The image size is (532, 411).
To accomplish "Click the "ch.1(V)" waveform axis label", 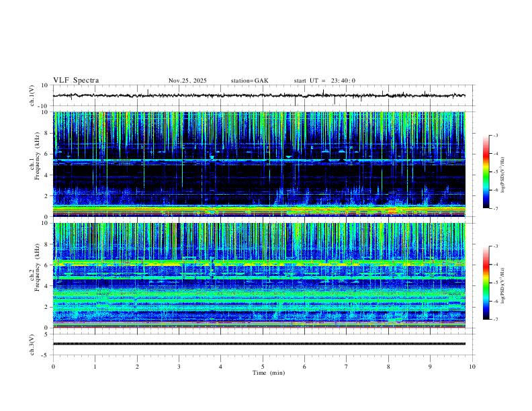I will pos(32,95).
